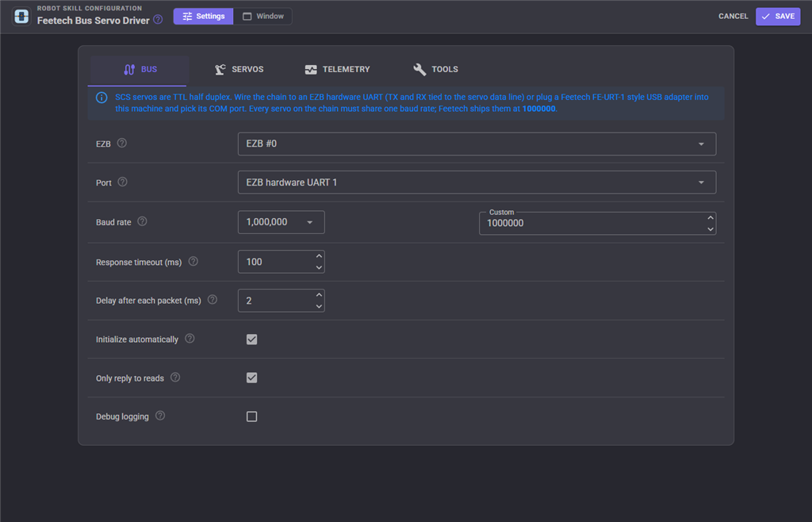
Task: Open the TELEMETRY tab
Action: point(338,69)
